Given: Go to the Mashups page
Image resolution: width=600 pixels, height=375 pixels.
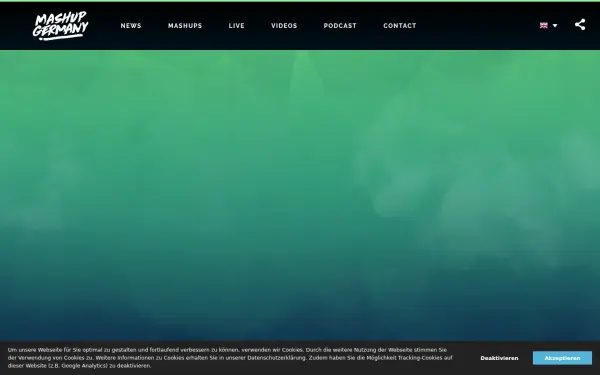Looking at the screenshot, I should tap(185, 26).
